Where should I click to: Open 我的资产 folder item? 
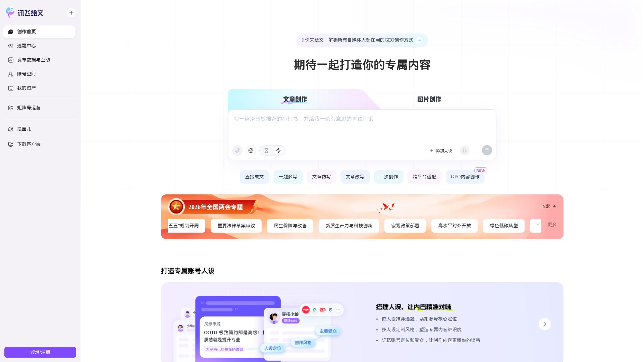[26, 88]
